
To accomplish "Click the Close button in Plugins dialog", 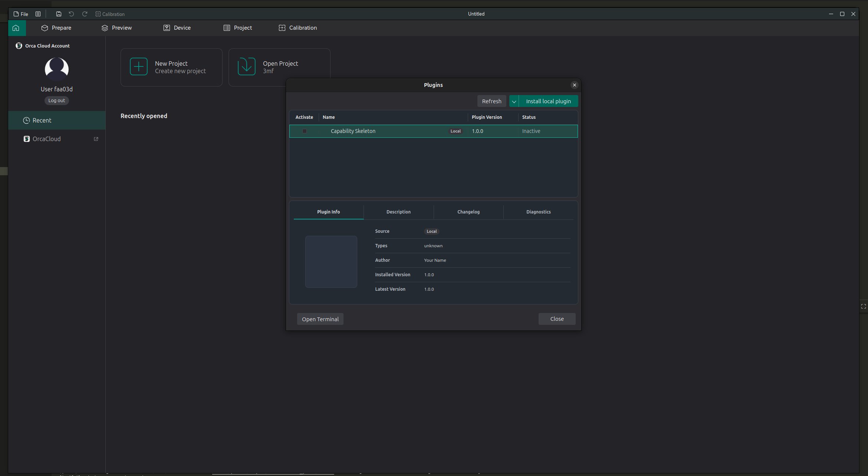I will tap(557, 319).
